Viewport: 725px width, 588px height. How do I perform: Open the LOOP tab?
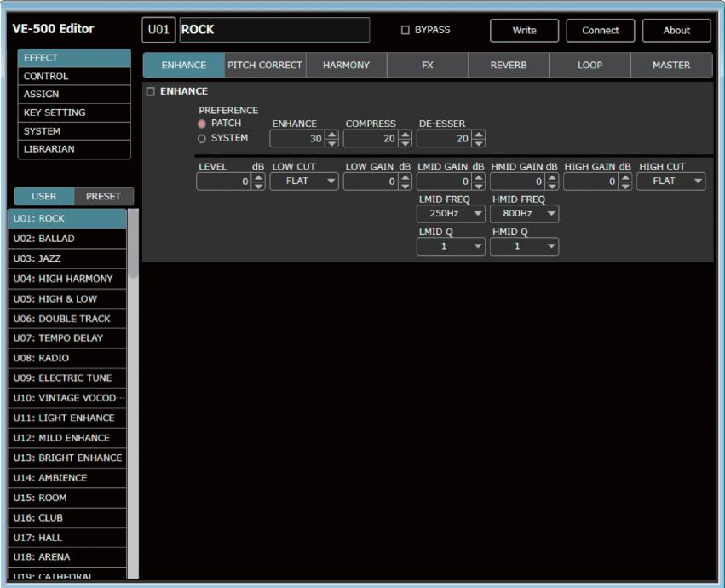[590, 66]
